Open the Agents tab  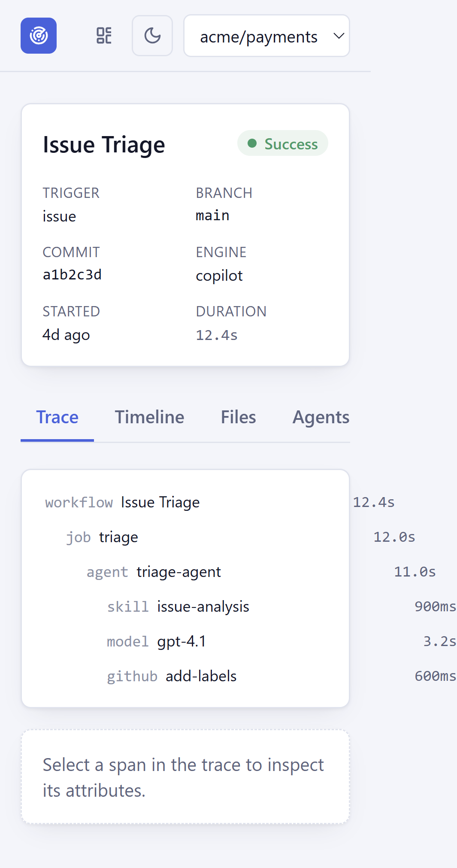point(321,417)
